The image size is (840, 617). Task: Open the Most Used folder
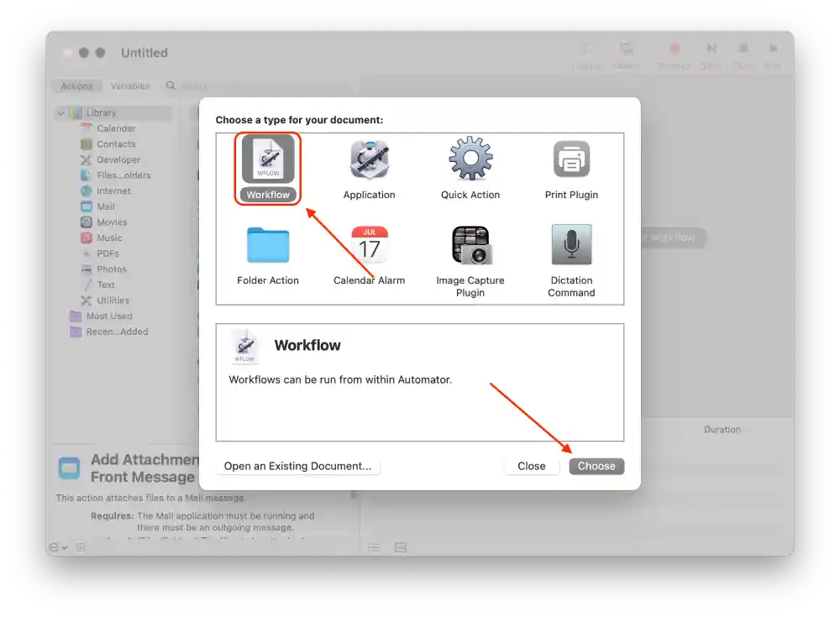pyautogui.click(x=108, y=316)
